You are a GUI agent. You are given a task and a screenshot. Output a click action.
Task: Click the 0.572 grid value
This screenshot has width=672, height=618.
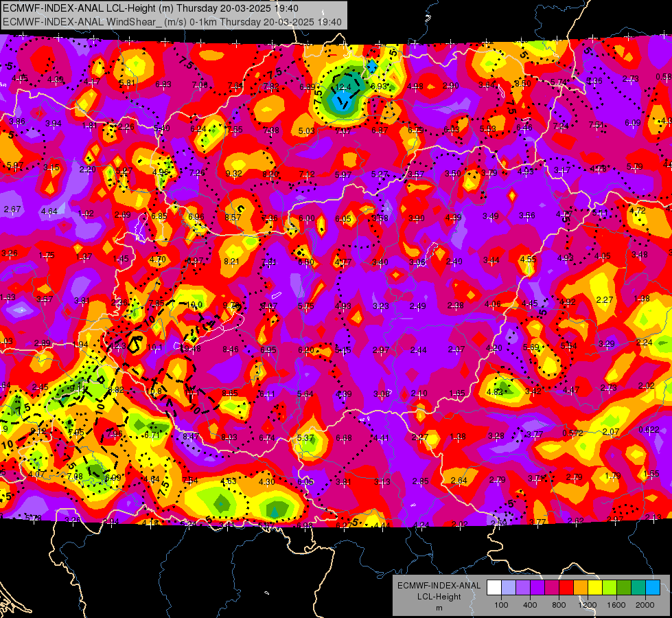[x=572, y=433]
